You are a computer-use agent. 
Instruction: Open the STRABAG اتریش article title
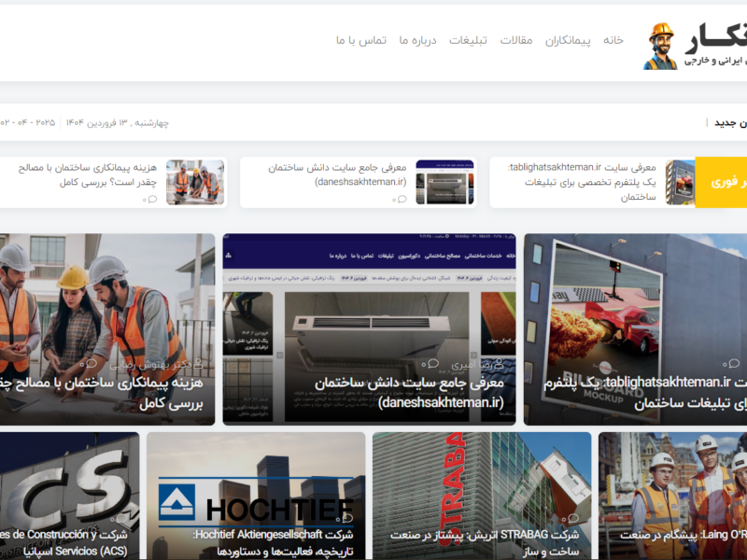coord(485,543)
